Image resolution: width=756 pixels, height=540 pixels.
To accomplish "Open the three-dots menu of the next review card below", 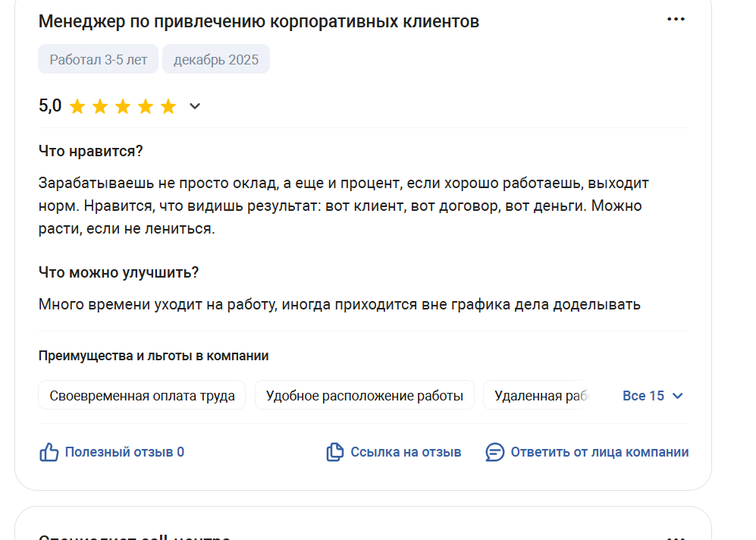I will 676,537.
